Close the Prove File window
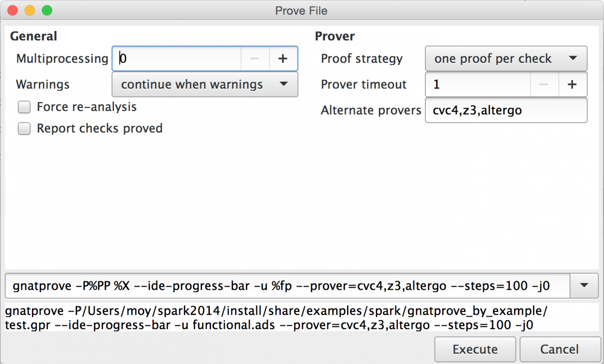The height and width of the screenshot is (364, 604). click(x=12, y=10)
